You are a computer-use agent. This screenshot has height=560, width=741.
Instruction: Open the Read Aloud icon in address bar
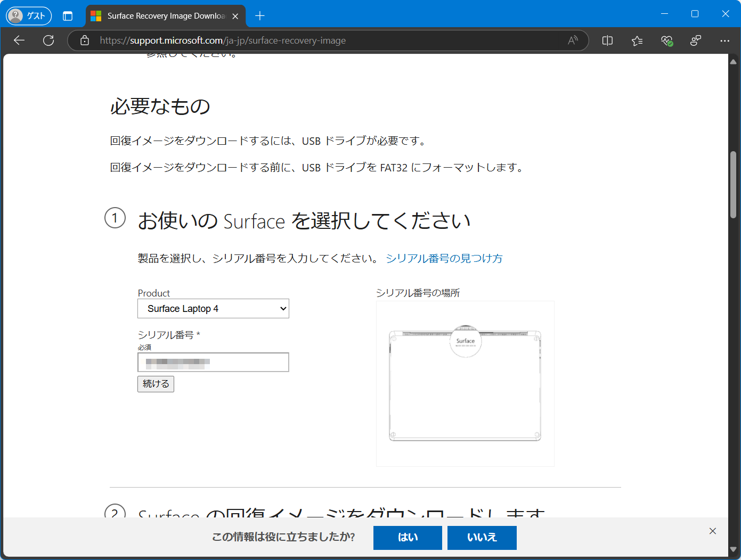(x=573, y=40)
